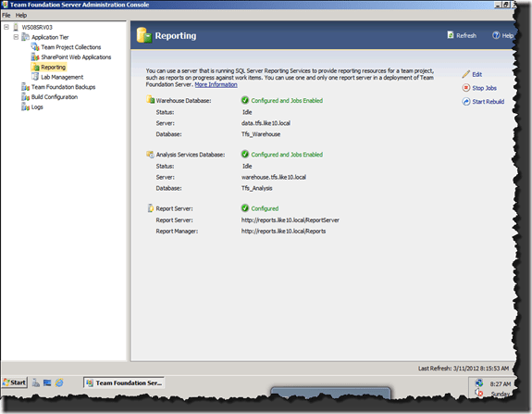Click Analysis Services green check icon
This screenshot has height=414, width=532.
(x=245, y=154)
